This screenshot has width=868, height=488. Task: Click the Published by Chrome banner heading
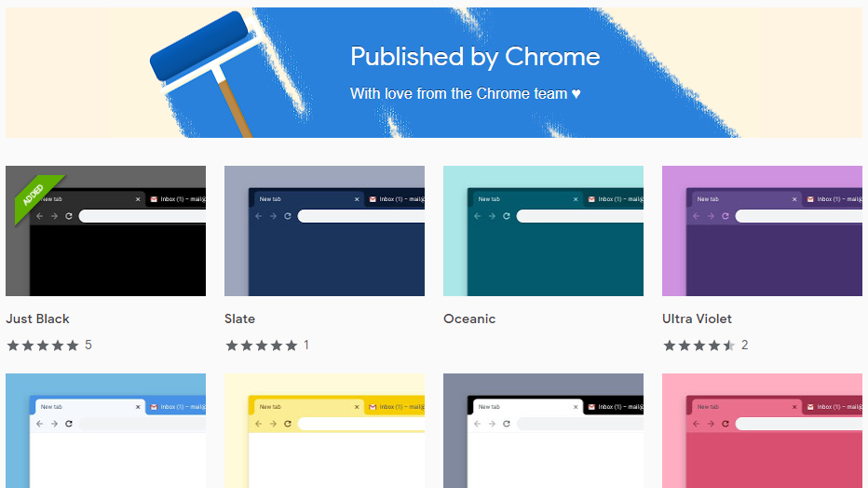click(x=475, y=57)
